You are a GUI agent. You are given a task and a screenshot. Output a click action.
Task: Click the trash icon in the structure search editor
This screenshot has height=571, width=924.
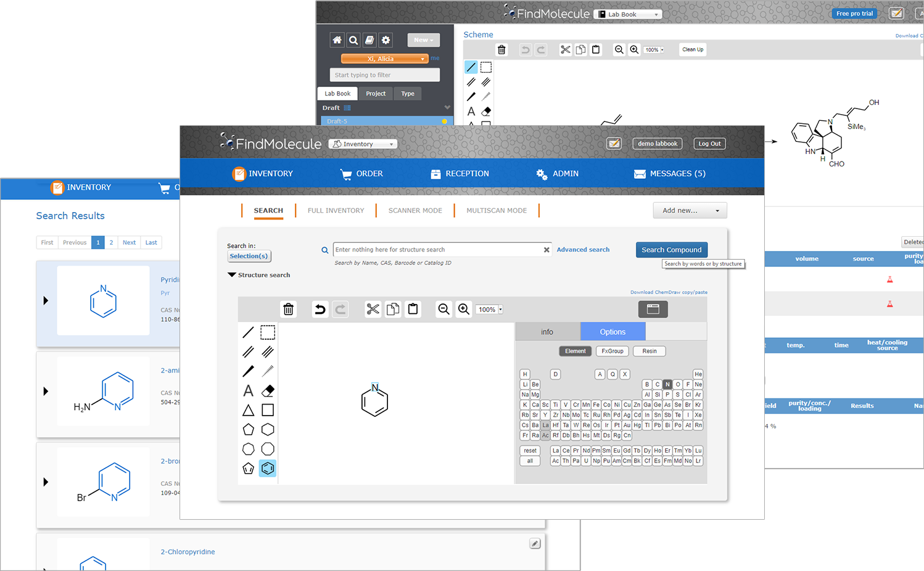pyautogui.click(x=288, y=310)
